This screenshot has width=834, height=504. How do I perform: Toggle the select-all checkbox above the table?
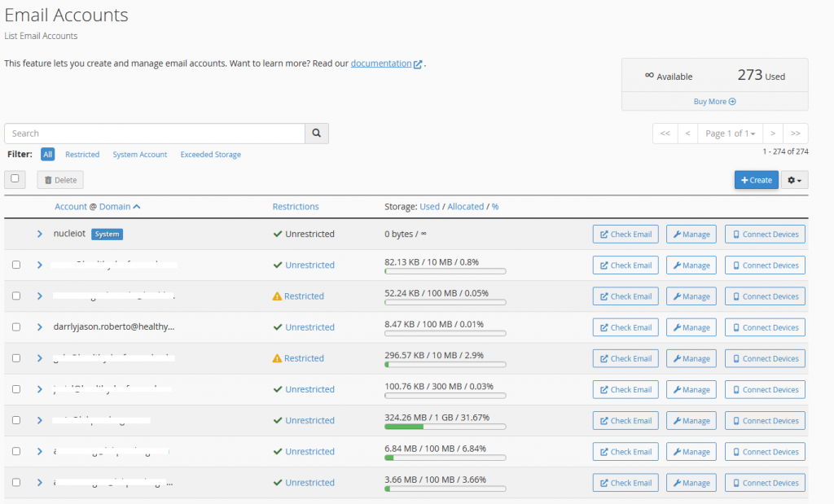(x=15, y=179)
